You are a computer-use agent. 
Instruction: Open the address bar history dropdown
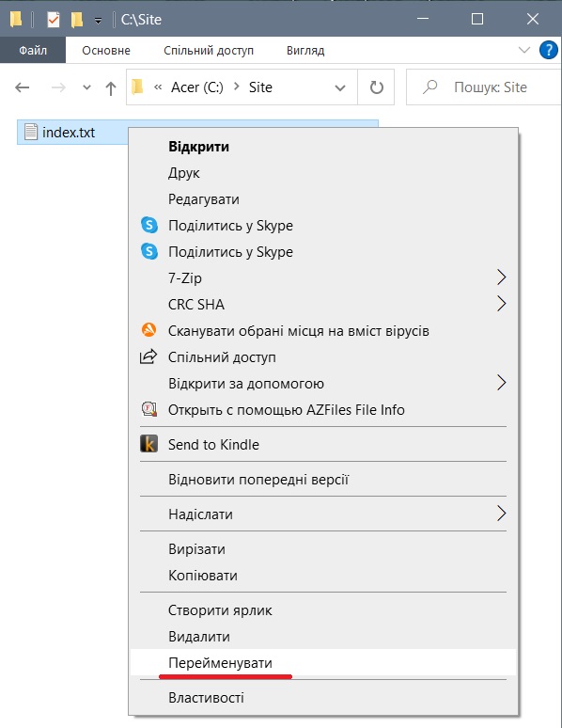click(340, 87)
